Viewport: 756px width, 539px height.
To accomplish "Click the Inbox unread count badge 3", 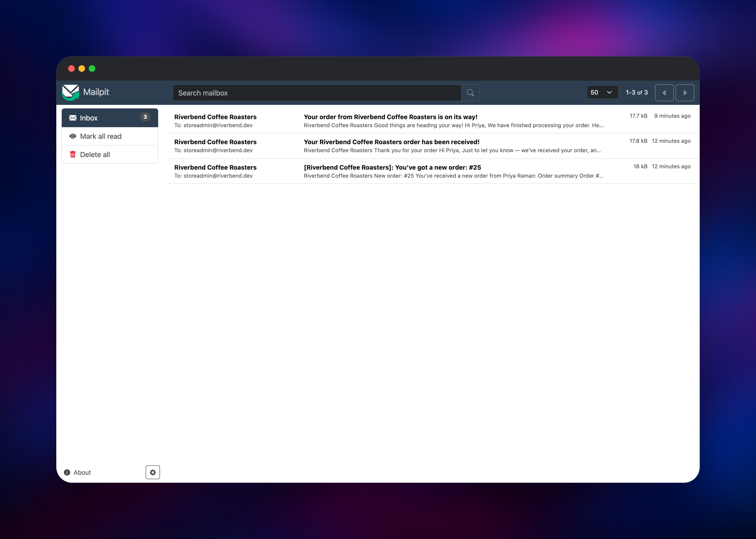I will (x=145, y=117).
